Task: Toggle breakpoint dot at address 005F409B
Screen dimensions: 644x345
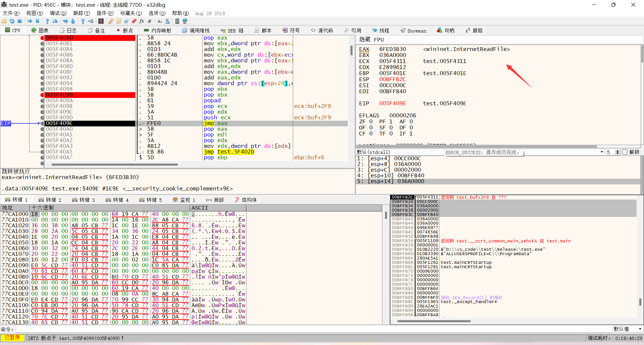Action: (42, 106)
